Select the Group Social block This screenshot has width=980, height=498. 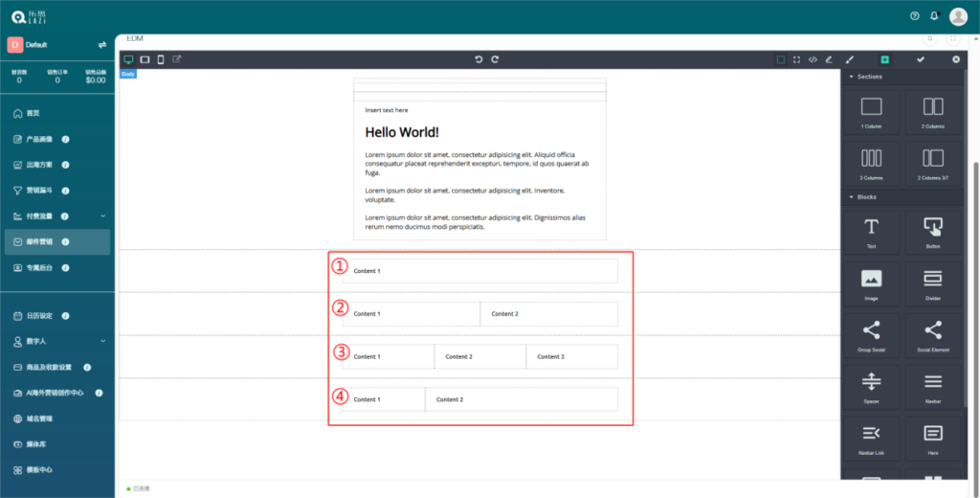(x=871, y=334)
